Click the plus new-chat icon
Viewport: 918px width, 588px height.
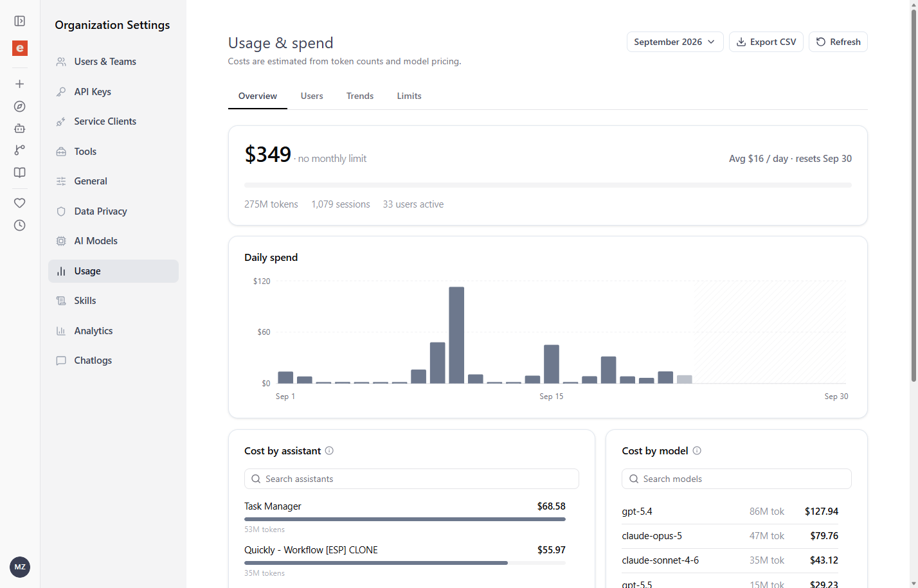(x=20, y=84)
